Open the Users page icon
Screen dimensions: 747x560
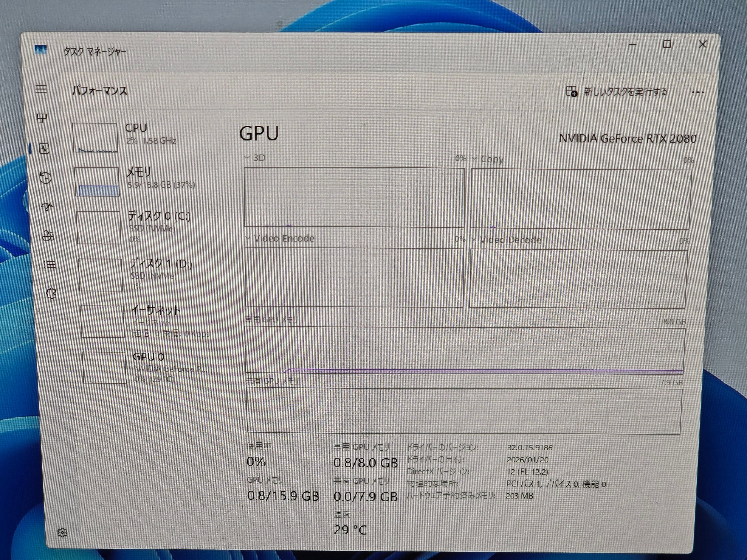[48, 236]
